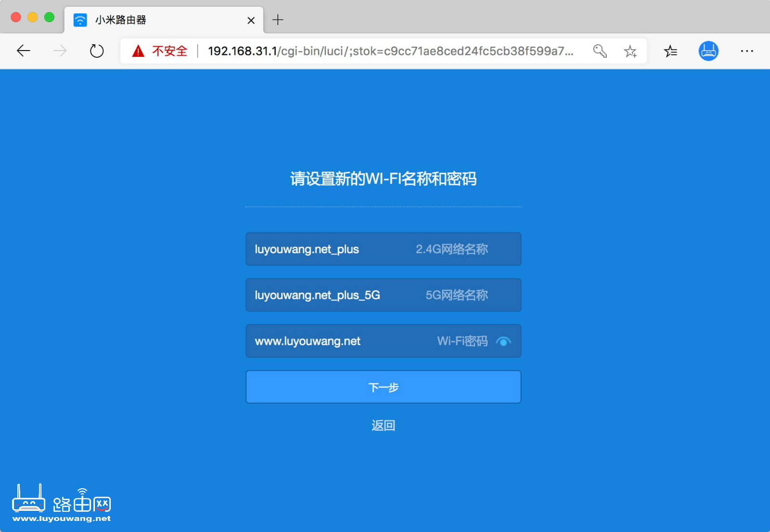The height and width of the screenshot is (532, 770).
Task: Click the address bar URL text
Action: (390, 51)
